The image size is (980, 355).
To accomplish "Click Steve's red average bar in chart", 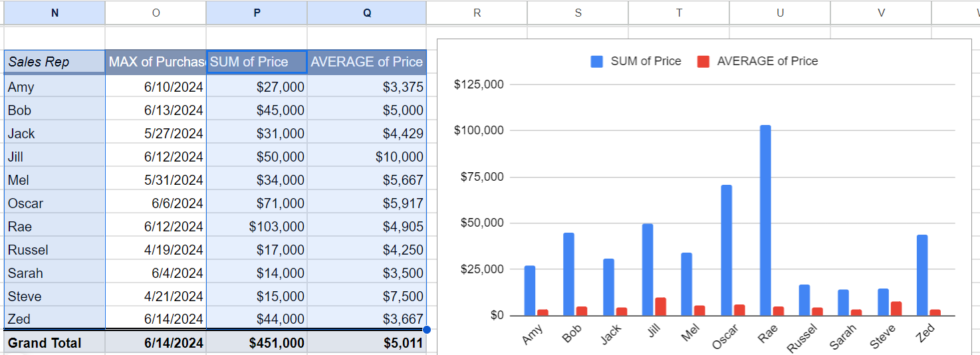I will pos(896,308).
